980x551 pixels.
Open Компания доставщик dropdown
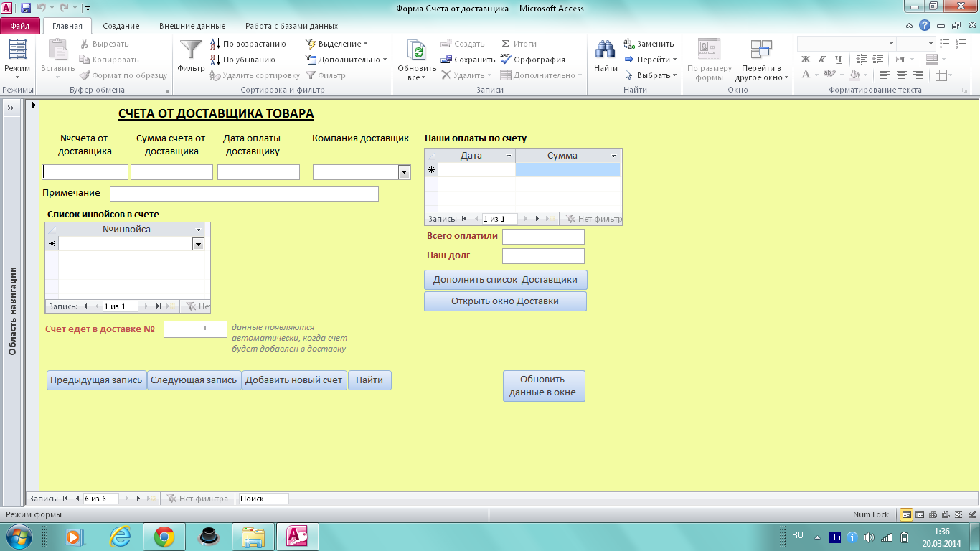(404, 172)
